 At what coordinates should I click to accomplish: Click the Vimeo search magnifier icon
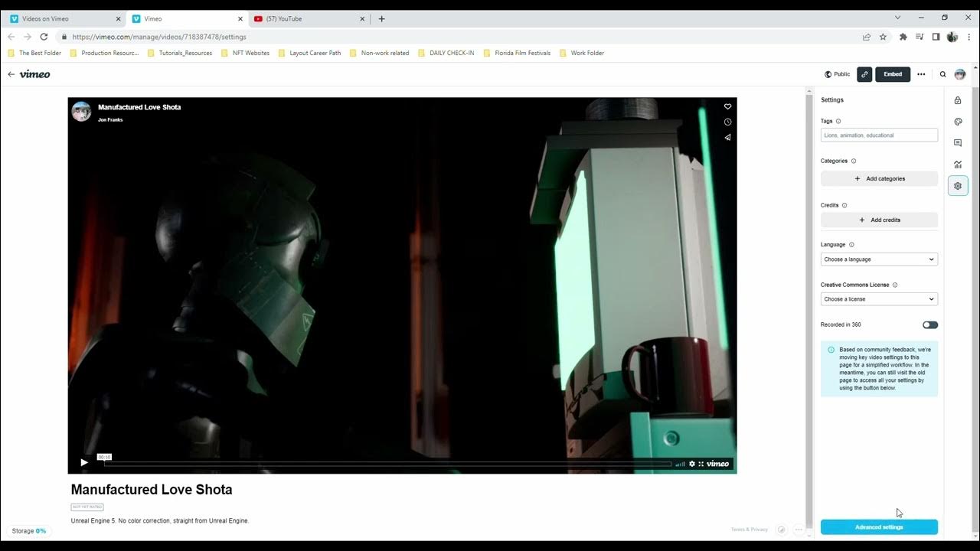pos(942,74)
